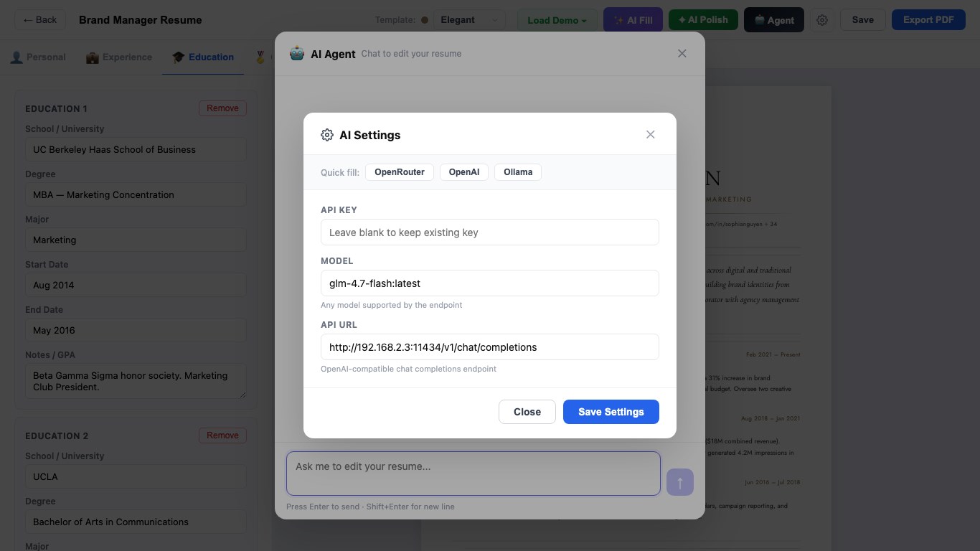Select the Education tab
Screen dimensions: 980x551
point(203,57)
